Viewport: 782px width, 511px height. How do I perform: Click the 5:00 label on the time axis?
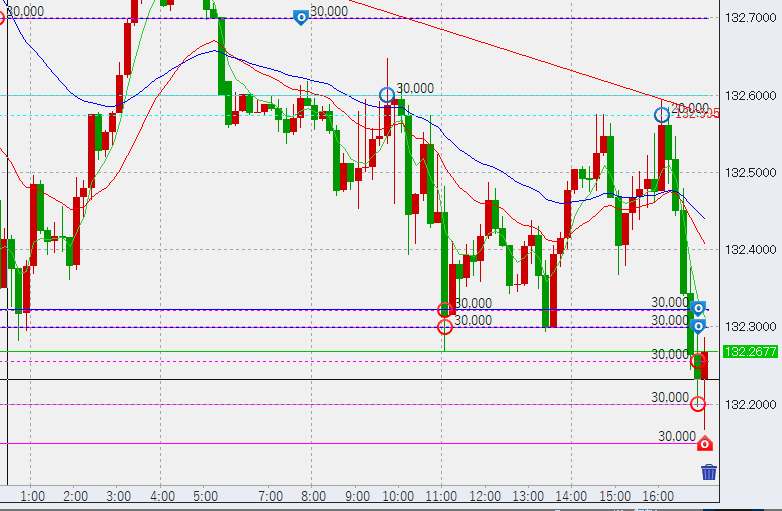206,496
